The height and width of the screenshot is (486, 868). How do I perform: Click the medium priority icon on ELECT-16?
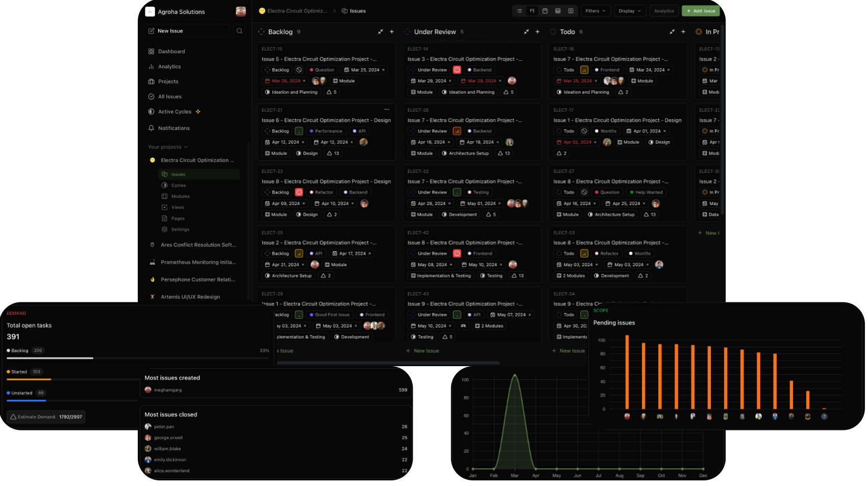(584, 70)
